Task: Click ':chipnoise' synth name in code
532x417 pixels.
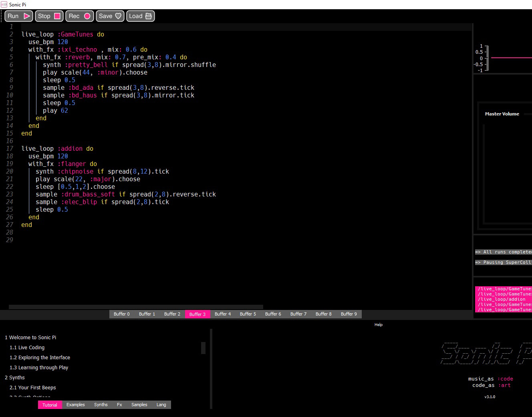Action: (x=75, y=172)
